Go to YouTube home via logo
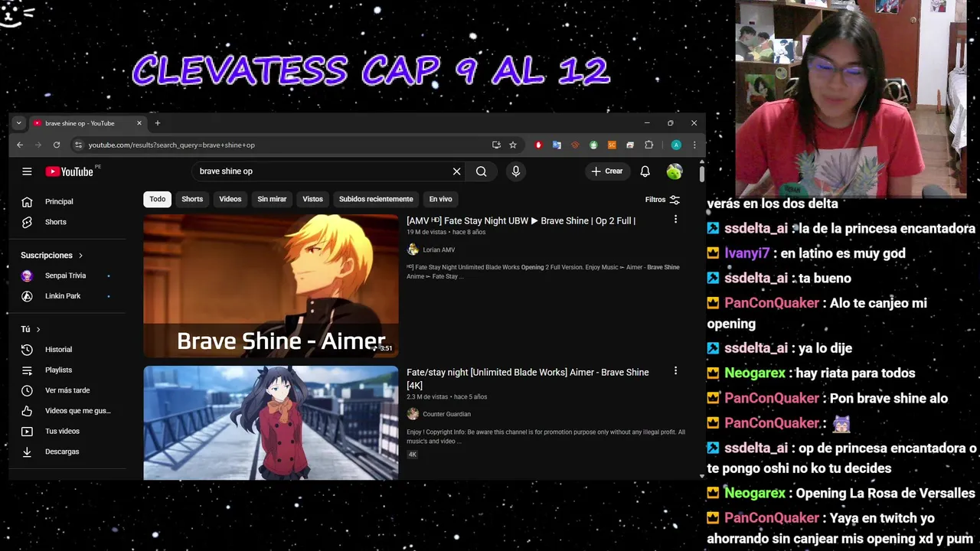Image resolution: width=980 pixels, height=551 pixels. click(69, 171)
